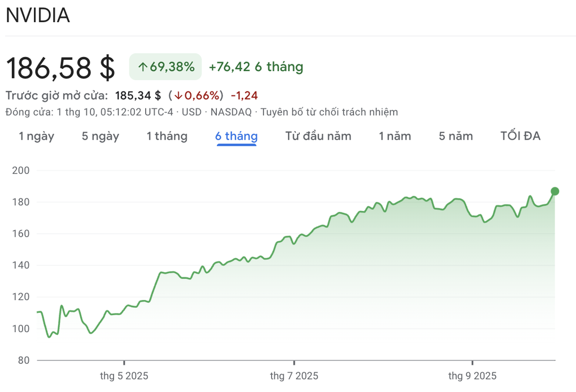The width and height of the screenshot is (576, 392).
Task: Open the Tuyên bố từ chối trách nhiệm link
Action: pyautogui.click(x=329, y=112)
